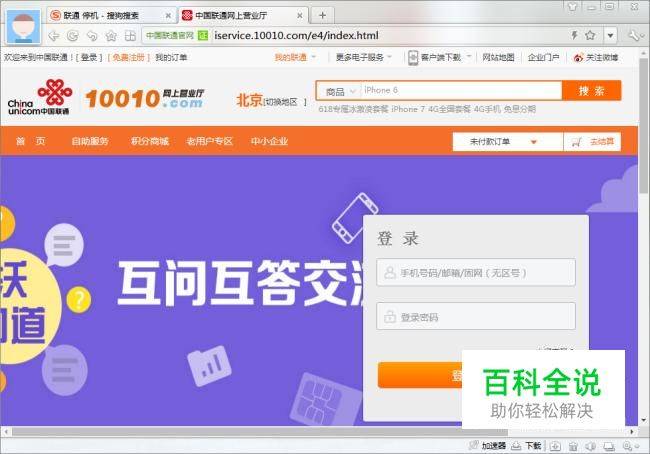The image size is (650, 454).
Task: Click the phone number/email login field
Action: 476,272
